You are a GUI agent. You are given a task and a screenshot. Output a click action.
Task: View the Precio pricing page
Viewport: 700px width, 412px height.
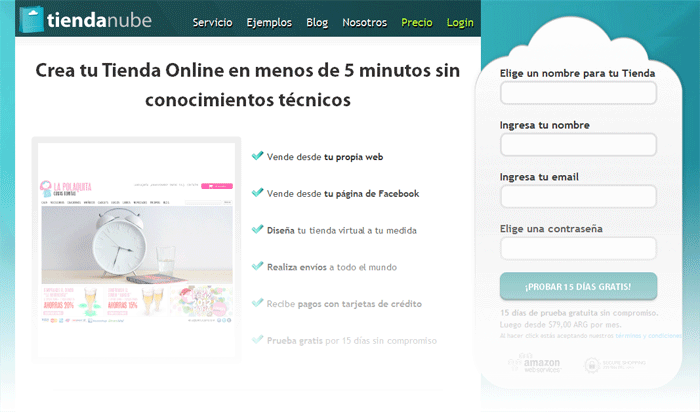pyautogui.click(x=417, y=21)
